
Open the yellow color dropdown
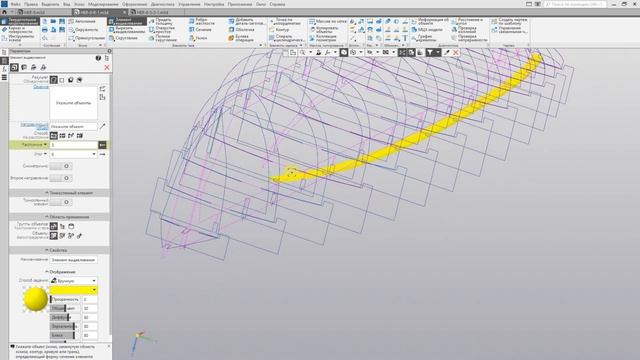click(73, 290)
